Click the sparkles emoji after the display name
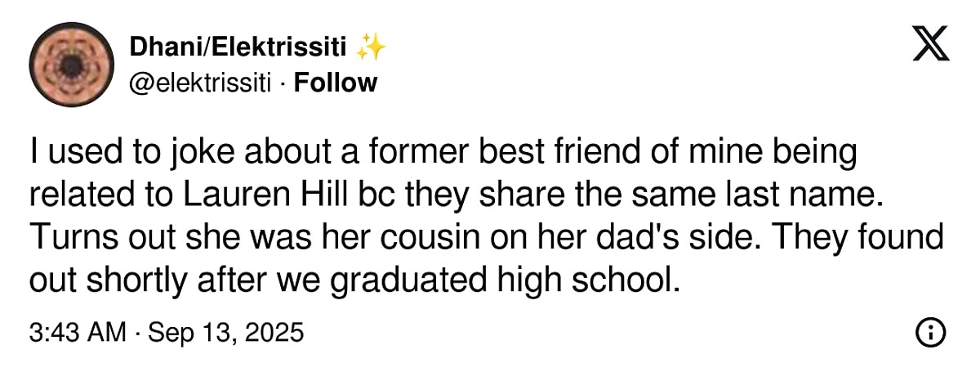Viewport: 980px width, 381px height. click(372, 49)
